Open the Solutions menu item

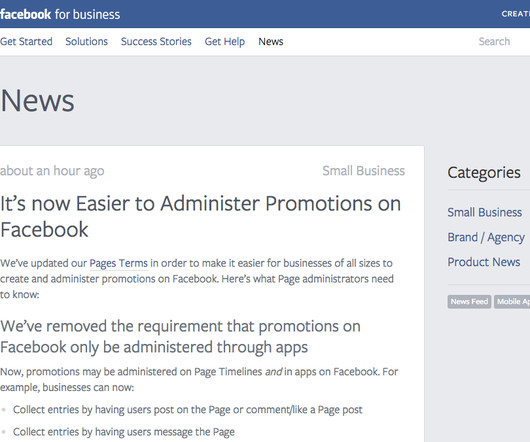[x=87, y=42]
